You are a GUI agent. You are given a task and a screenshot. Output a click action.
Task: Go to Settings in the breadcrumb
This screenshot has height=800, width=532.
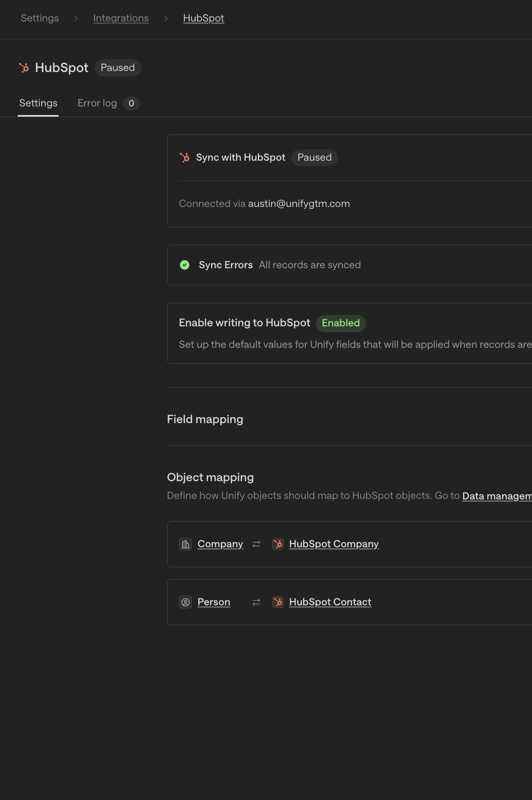40,18
